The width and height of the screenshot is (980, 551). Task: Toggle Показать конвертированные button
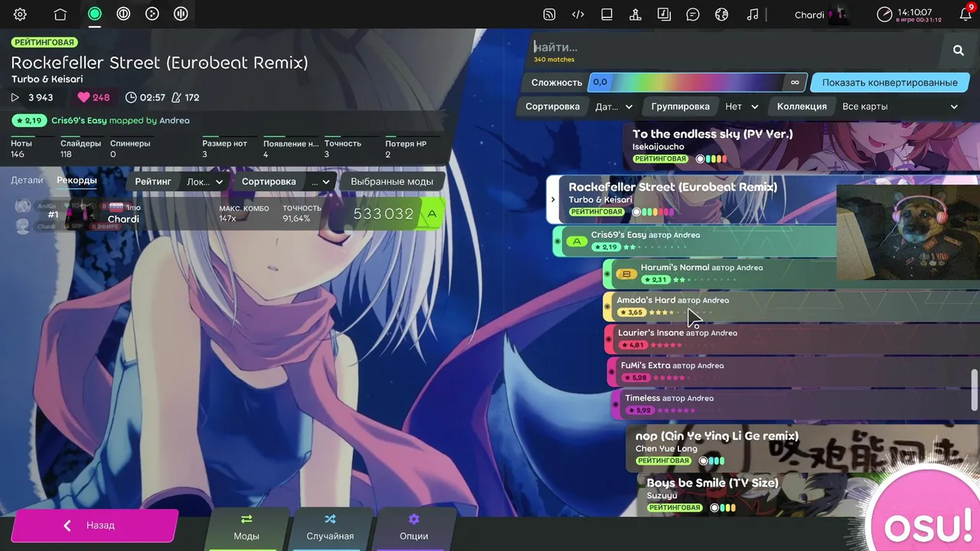tap(890, 82)
